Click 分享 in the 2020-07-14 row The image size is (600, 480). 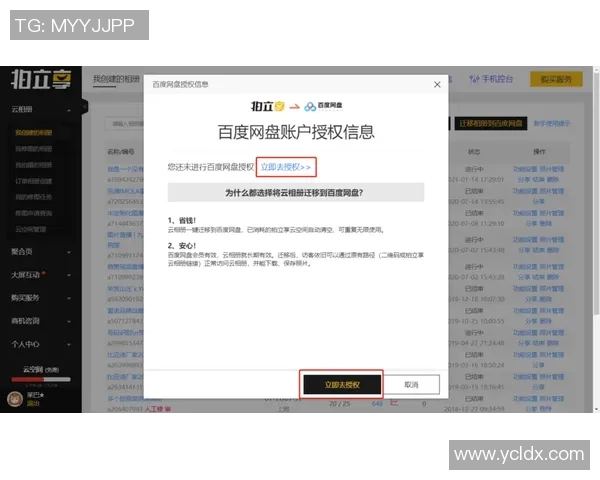pyautogui.click(x=538, y=201)
